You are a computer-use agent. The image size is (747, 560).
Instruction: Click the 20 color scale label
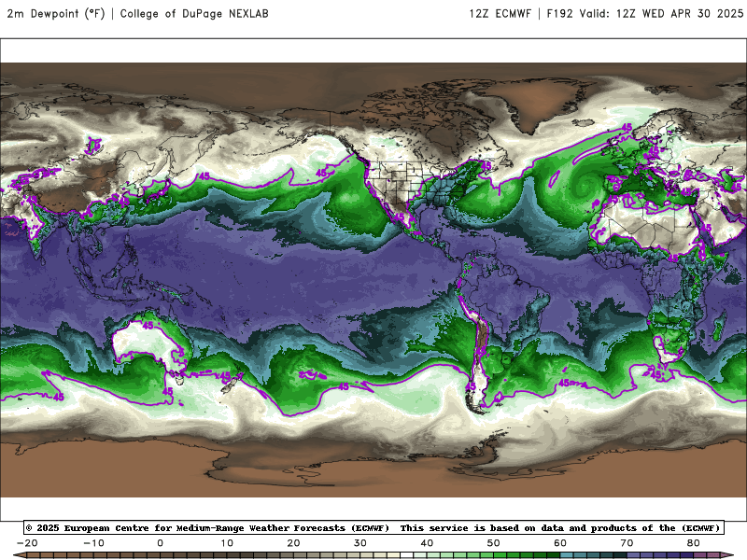click(293, 543)
